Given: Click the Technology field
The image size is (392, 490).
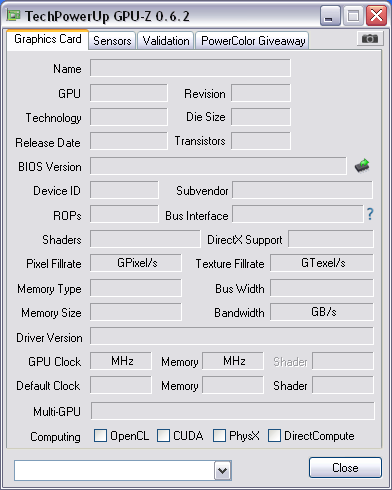Looking at the screenshot, I should pyautogui.click(x=129, y=117).
